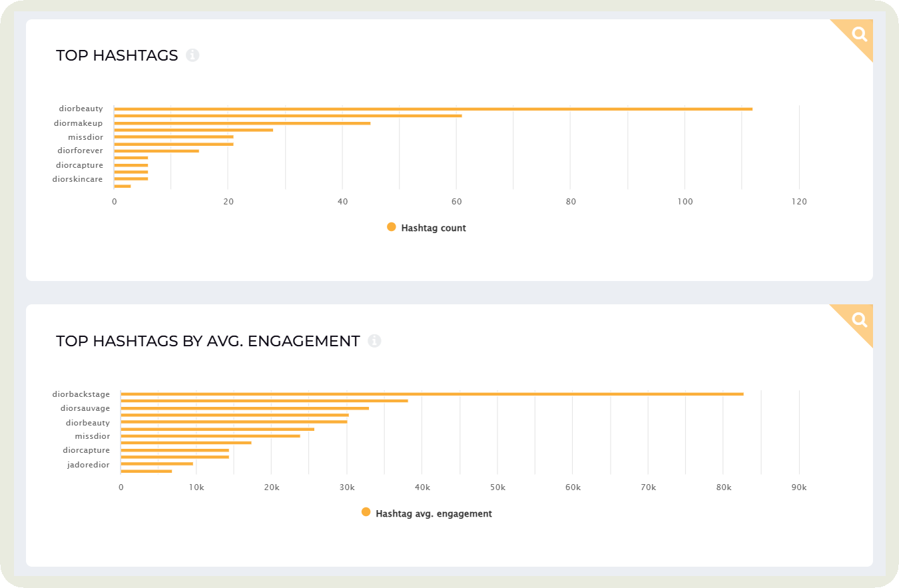The width and height of the screenshot is (899, 588).
Task: Toggle visibility of the diorbeauty series bar
Action: [82, 109]
